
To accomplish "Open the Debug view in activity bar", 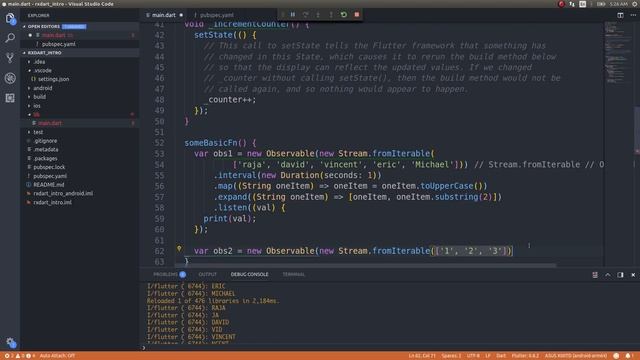I will pos(10,78).
